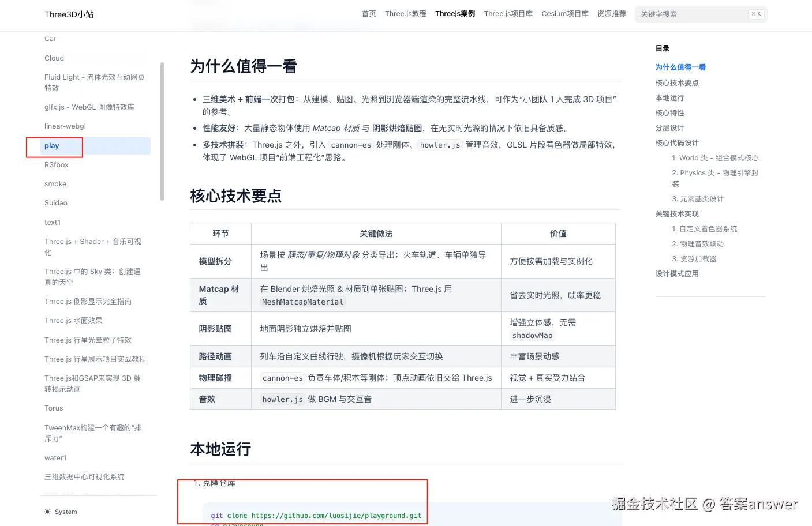Open the Three.js教程 nav item
The height and width of the screenshot is (526, 812).
click(406, 14)
